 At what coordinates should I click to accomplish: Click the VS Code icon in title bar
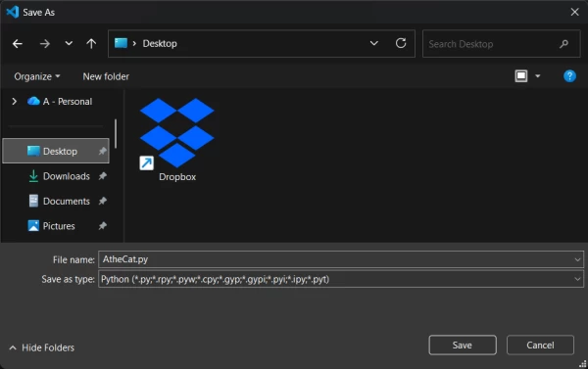click(x=13, y=12)
